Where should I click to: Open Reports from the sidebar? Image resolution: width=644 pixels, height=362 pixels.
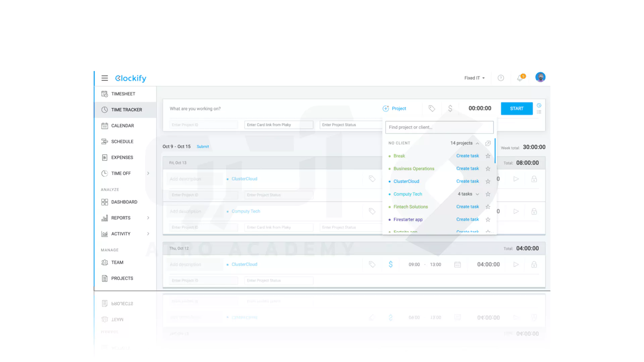click(121, 218)
